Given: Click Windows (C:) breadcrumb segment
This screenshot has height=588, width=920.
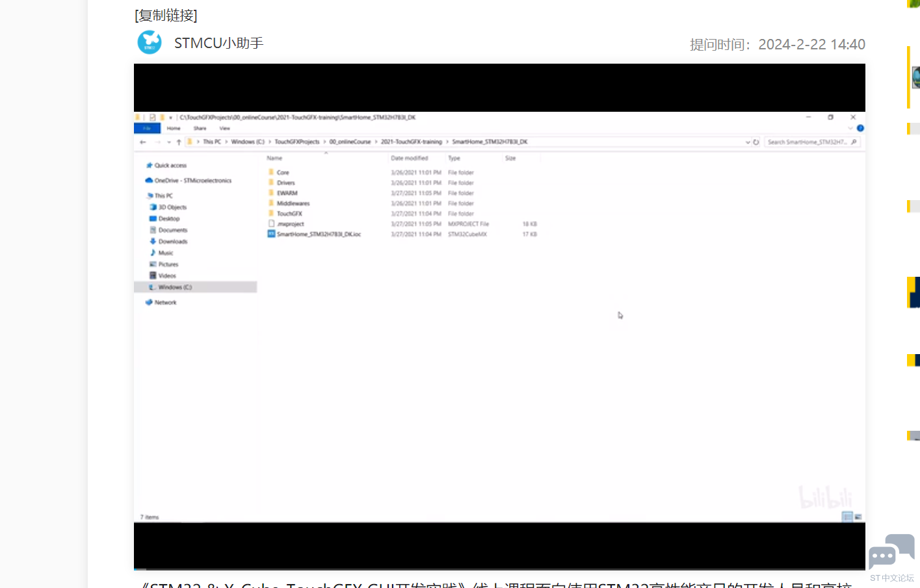Looking at the screenshot, I should point(248,142).
